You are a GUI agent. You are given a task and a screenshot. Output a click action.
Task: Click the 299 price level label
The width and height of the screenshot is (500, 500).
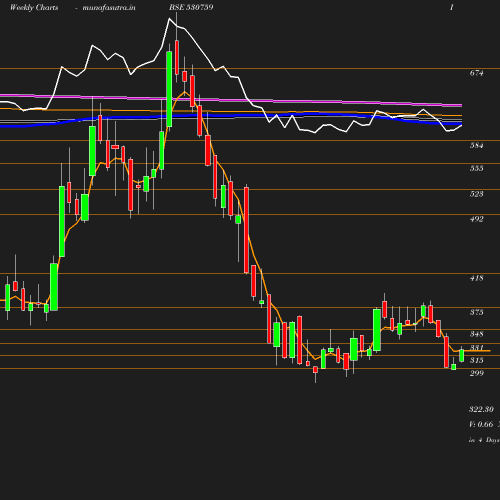(476, 373)
